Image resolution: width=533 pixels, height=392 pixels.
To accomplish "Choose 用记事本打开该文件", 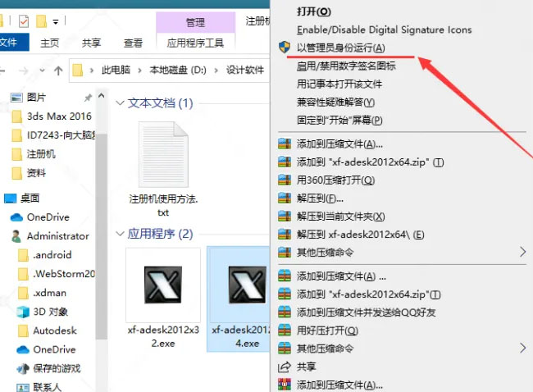I will pos(339,84).
